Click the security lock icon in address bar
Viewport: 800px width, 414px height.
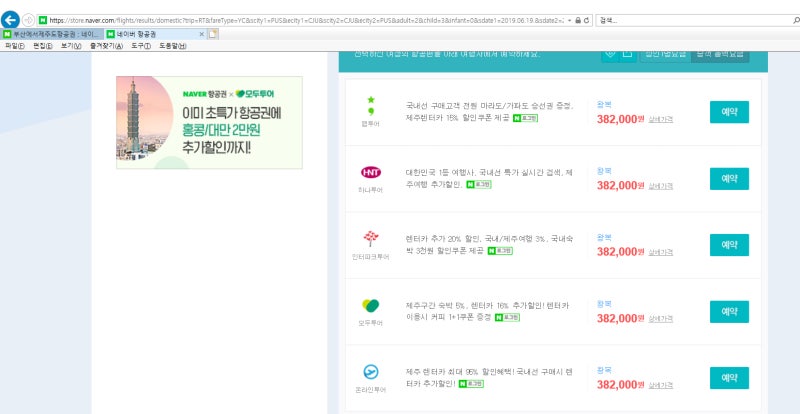(x=578, y=20)
